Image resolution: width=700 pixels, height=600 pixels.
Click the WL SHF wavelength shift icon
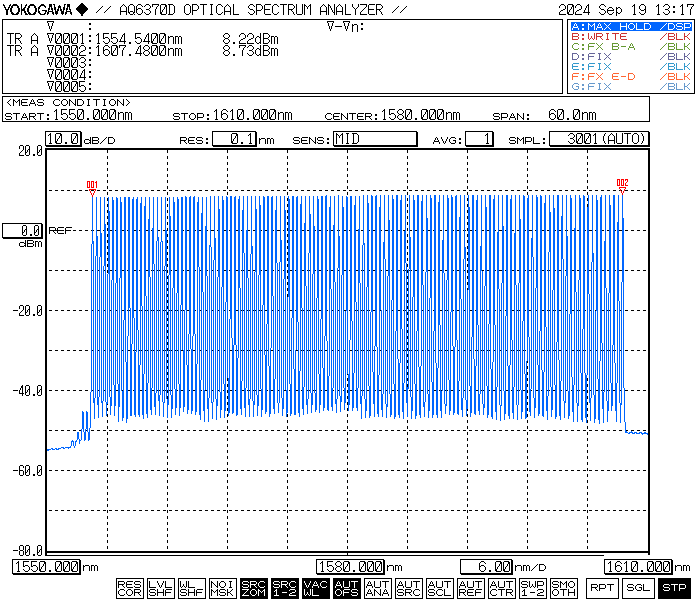191,588
